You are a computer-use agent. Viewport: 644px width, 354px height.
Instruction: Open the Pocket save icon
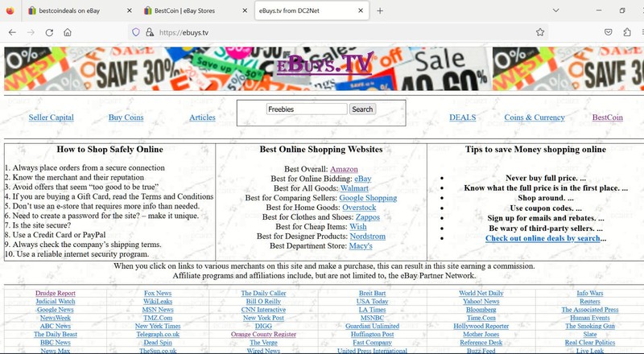coord(609,32)
